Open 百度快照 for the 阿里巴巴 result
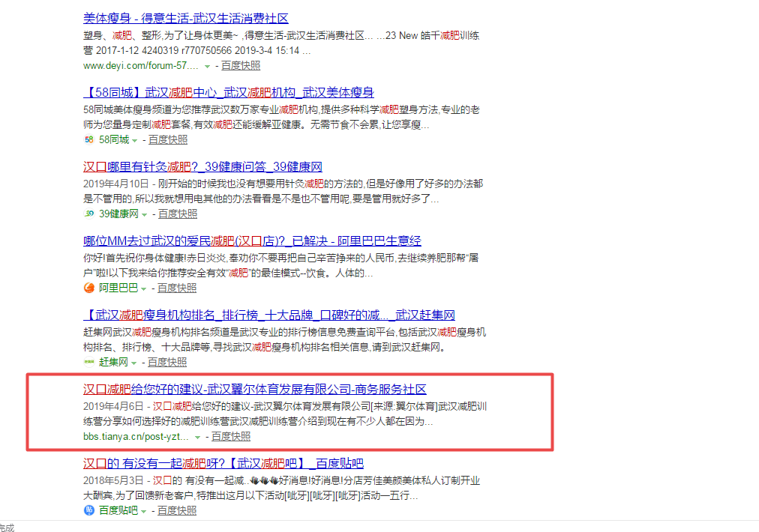 click(x=177, y=288)
